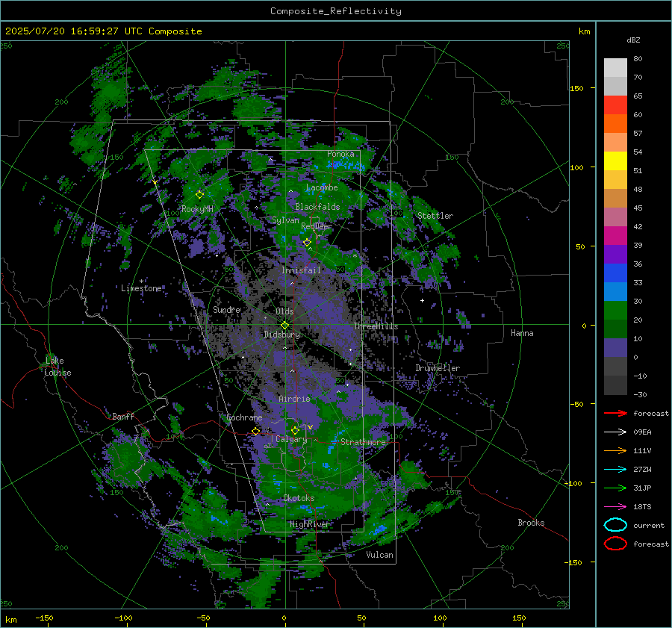Click the Airdrie city label

pos(294,399)
